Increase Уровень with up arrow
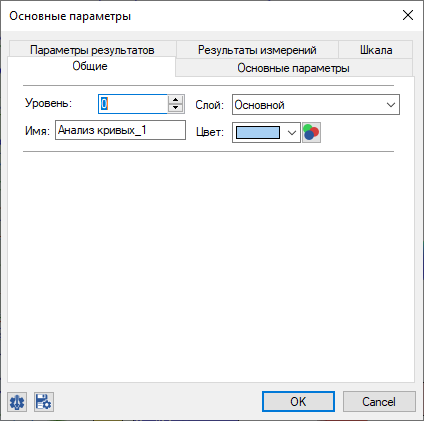This screenshot has height=421, width=424. 176,99
